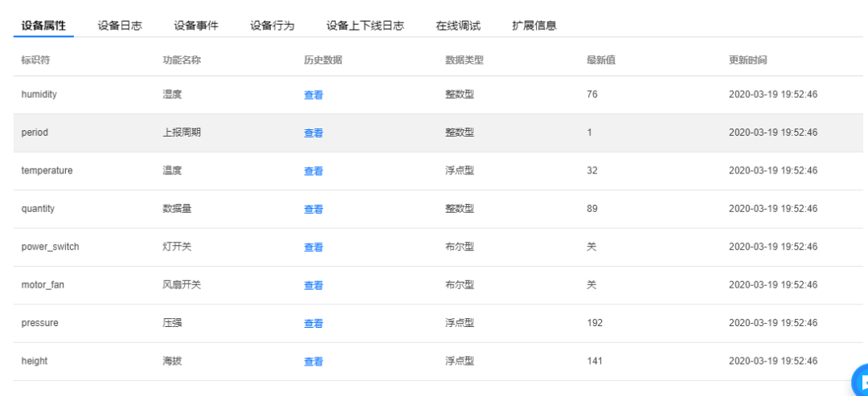Open the 扩展信息 tab
This screenshot has height=396, width=868.
coord(534,26)
